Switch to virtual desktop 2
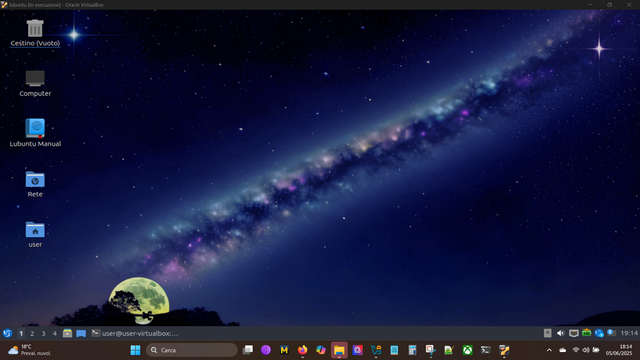Screen dimensions: 640x360 32,333
